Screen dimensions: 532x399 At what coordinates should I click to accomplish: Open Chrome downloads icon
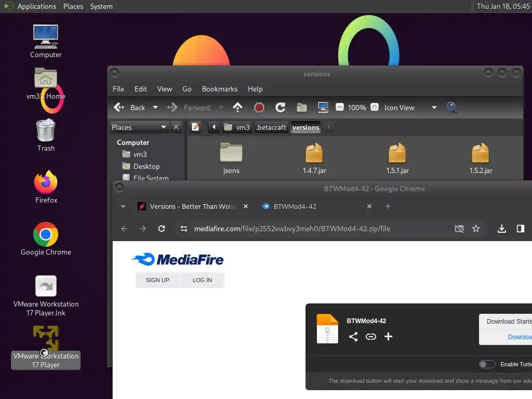point(501,229)
